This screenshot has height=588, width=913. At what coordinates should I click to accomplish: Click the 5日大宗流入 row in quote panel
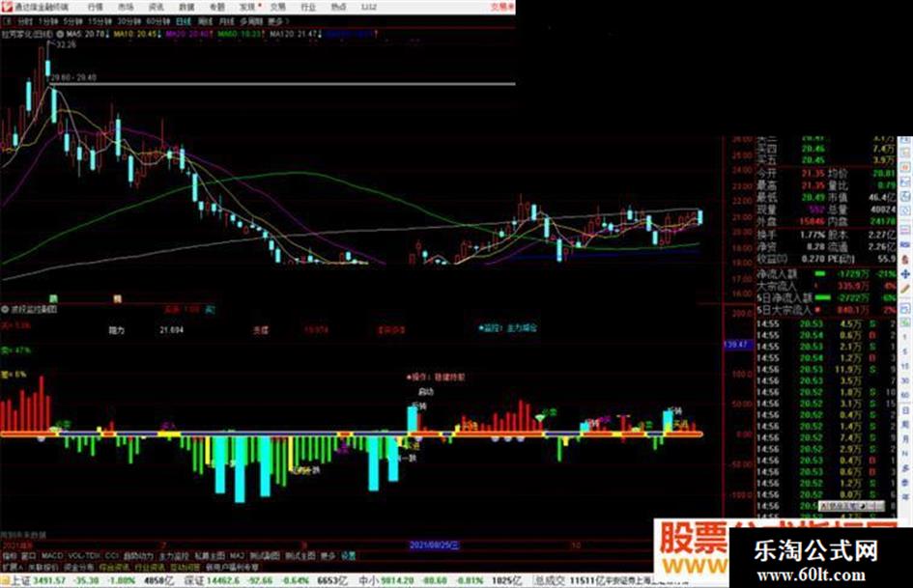(826, 310)
